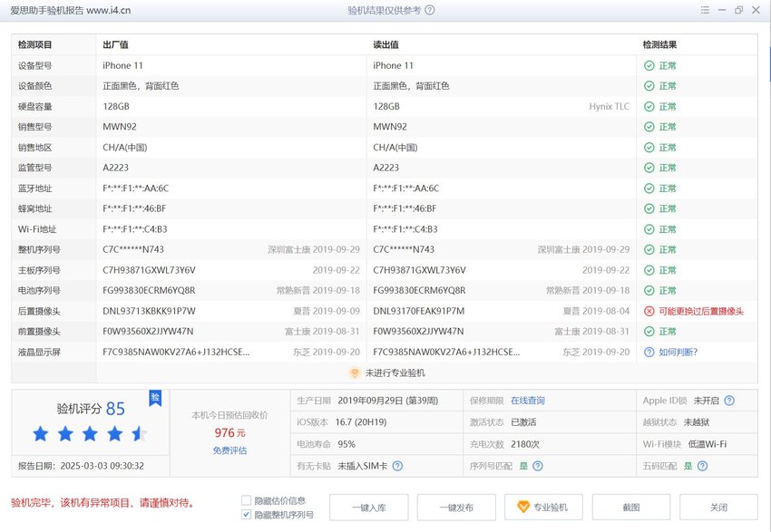Click the 读出值 column header
The width and height of the screenshot is (771, 532).
[x=386, y=44]
